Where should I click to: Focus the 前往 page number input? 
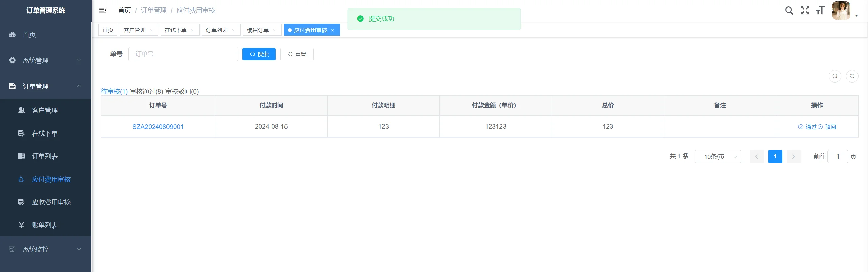pos(838,157)
